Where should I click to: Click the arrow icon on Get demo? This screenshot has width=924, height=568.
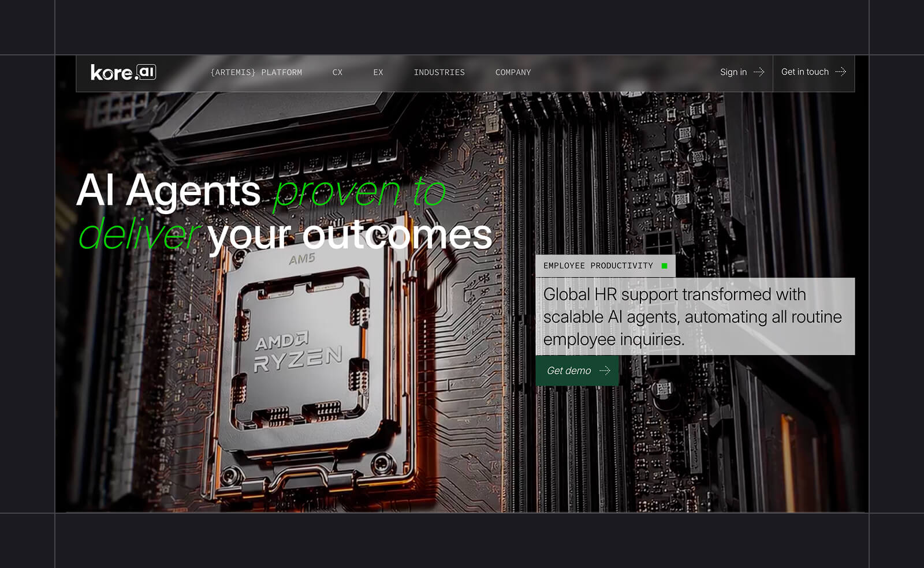[x=605, y=371]
